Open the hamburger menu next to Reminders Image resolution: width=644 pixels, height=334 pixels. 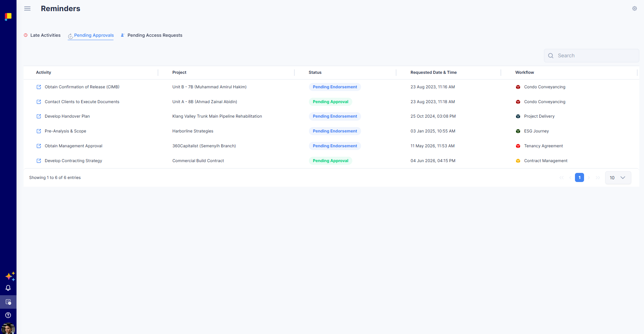tap(27, 8)
